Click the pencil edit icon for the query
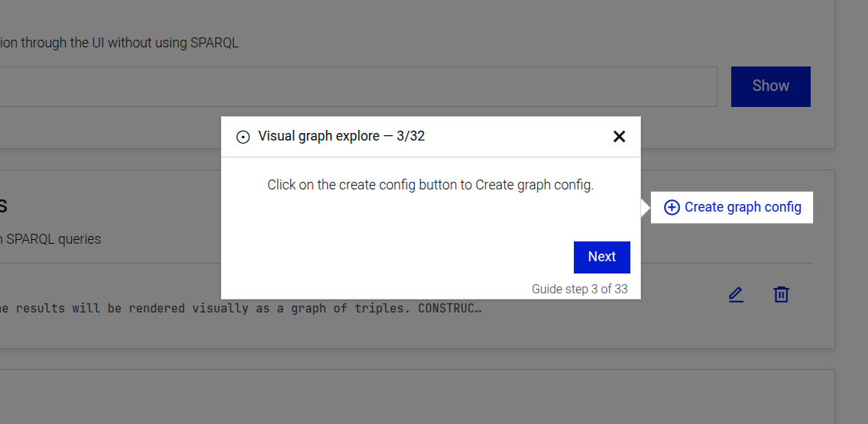868x424 pixels. click(735, 294)
